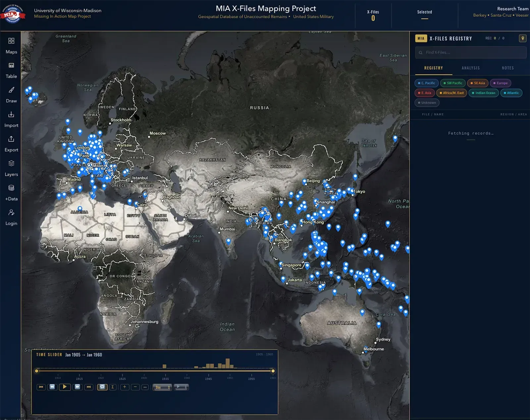This screenshot has height=420, width=530.
Task: Select the Draw tool
Action: pyautogui.click(x=11, y=94)
